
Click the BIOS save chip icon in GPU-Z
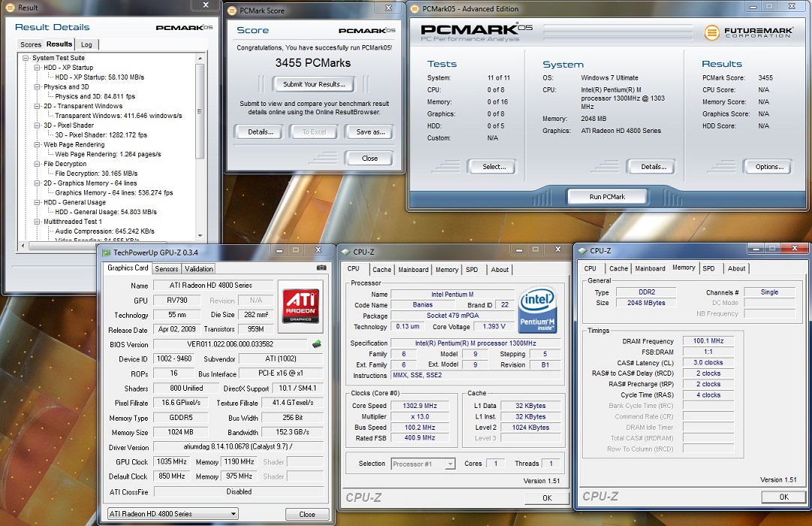coord(316,343)
